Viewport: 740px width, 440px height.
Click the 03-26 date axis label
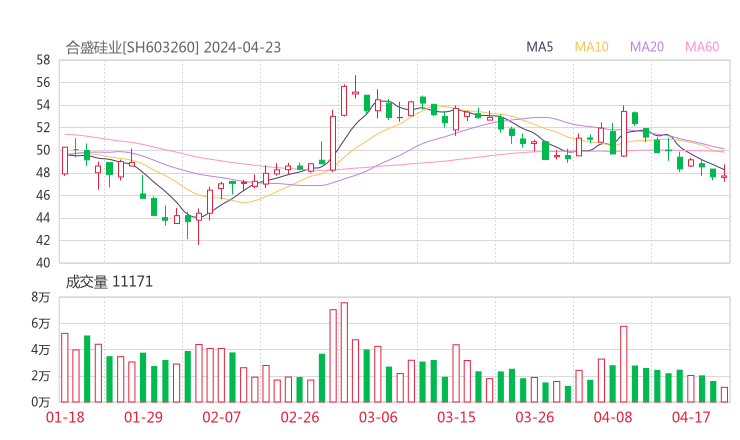point(534,417)
